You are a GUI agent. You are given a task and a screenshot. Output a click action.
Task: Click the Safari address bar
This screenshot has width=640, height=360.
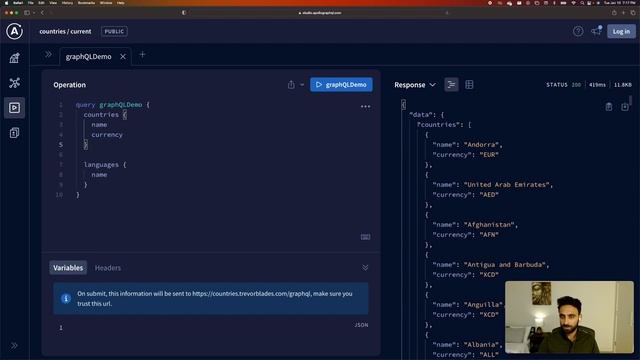(x=320, y=13)
